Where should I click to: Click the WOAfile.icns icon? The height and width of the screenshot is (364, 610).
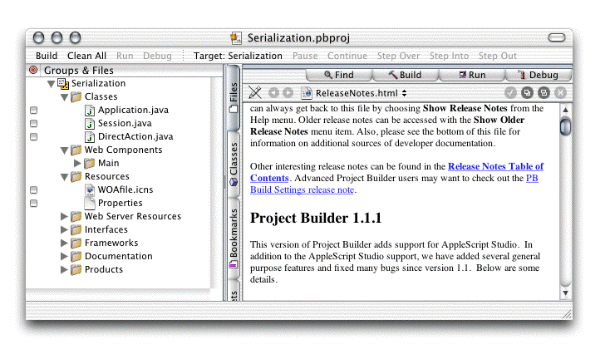click(x=90, y=189)
